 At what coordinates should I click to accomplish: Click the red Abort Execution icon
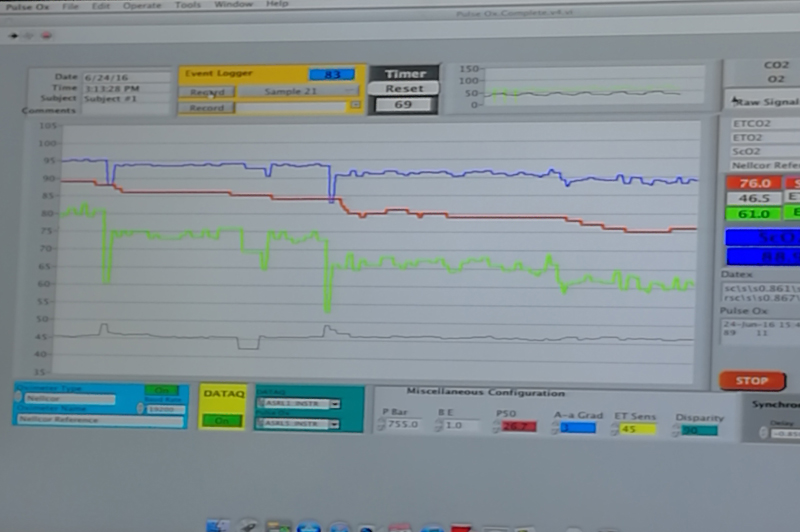(46, 36)
